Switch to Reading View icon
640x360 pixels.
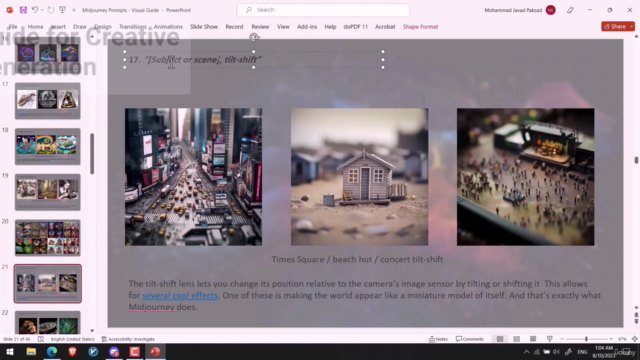point(533,339)
